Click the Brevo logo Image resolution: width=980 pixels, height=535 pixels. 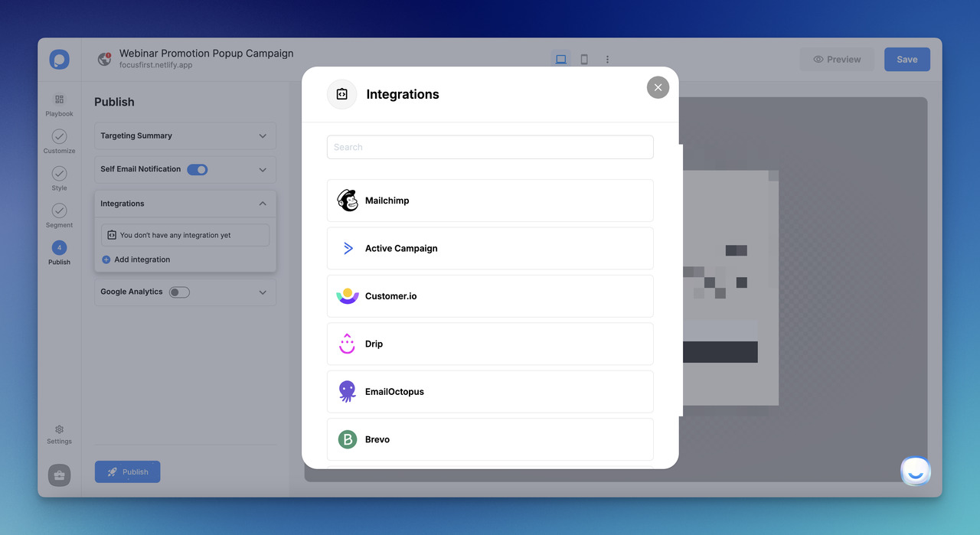[348, 439]
